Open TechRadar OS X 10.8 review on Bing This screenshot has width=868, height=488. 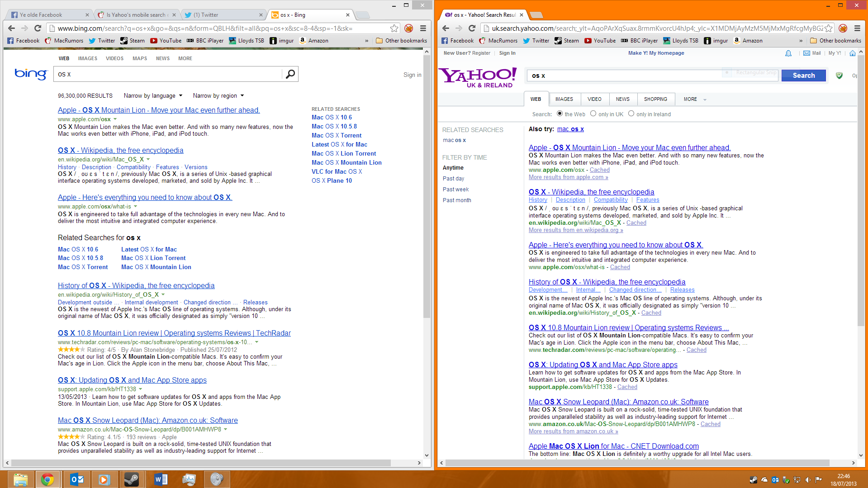tap(174, 333)
